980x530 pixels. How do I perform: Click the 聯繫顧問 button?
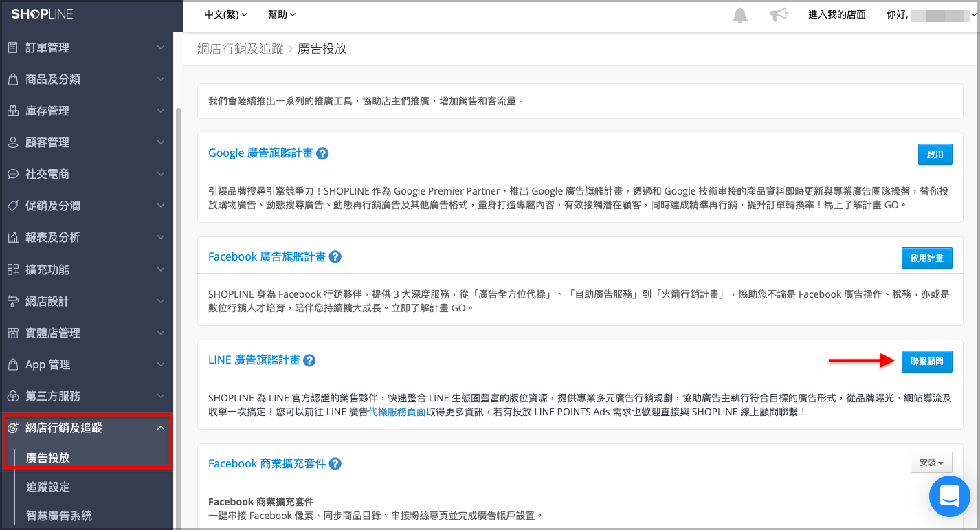pyautogui.click(x=927, y=362)
